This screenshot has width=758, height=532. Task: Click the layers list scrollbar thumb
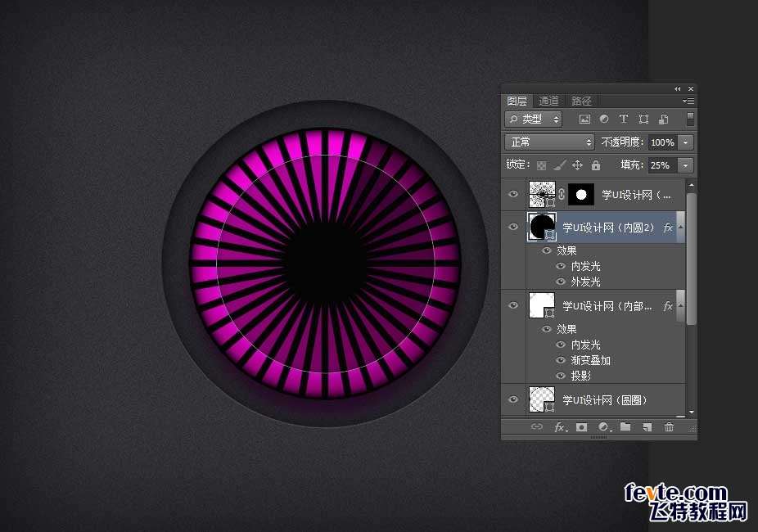(x=692, y=259)
